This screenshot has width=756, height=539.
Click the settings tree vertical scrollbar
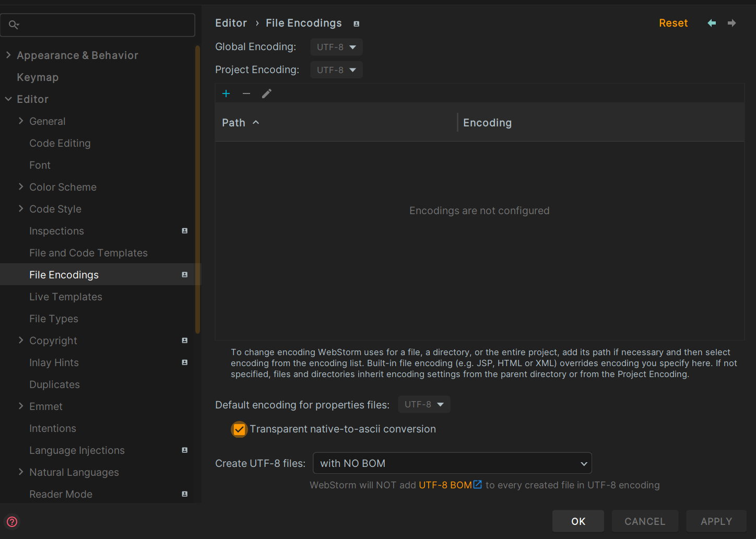point(197,190)
